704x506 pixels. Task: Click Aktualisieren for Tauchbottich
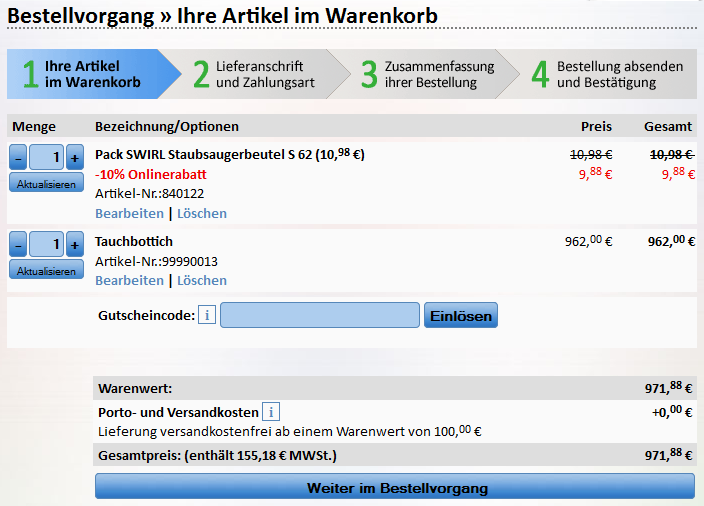tap(47, 270)
